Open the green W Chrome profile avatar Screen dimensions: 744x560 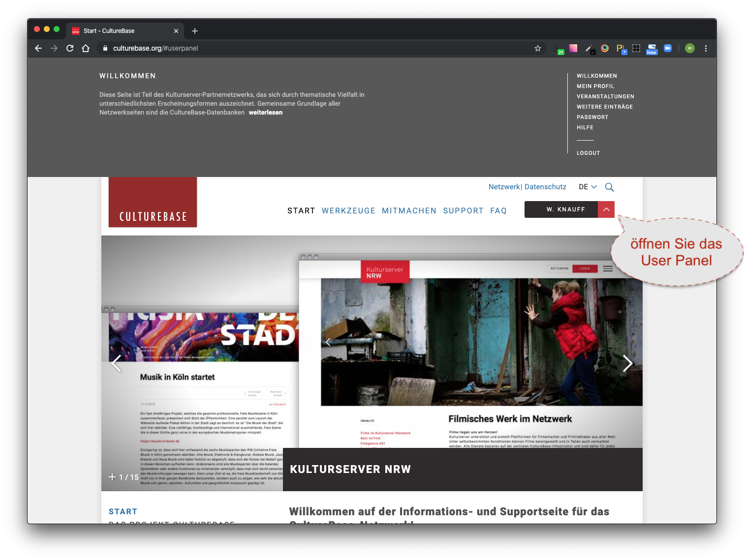pos(690,48)
